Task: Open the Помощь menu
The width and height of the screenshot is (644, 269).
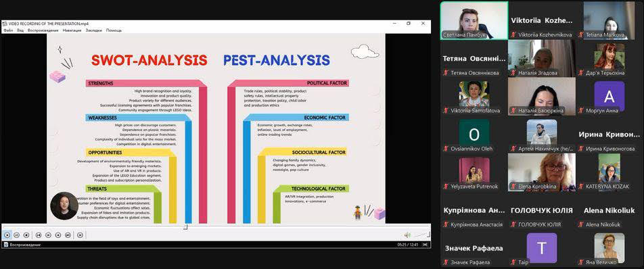Action: (x=114, y=30)
